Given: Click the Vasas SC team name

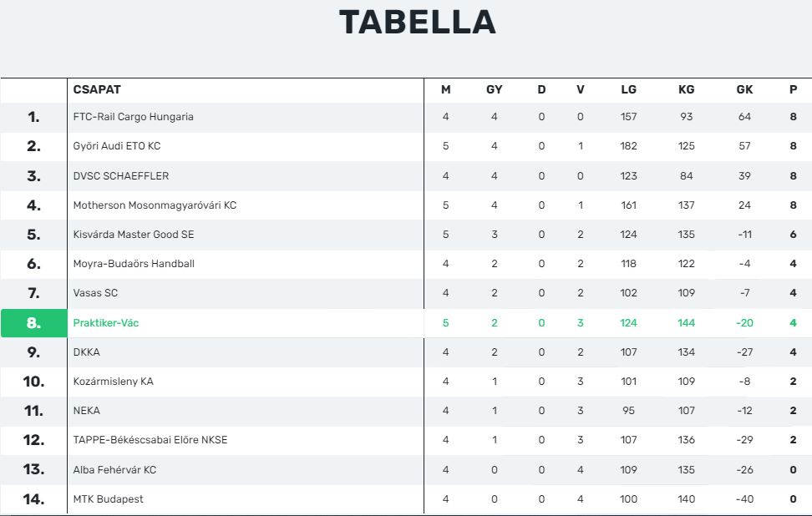Looking at the screenshot, I should [95, 293].
